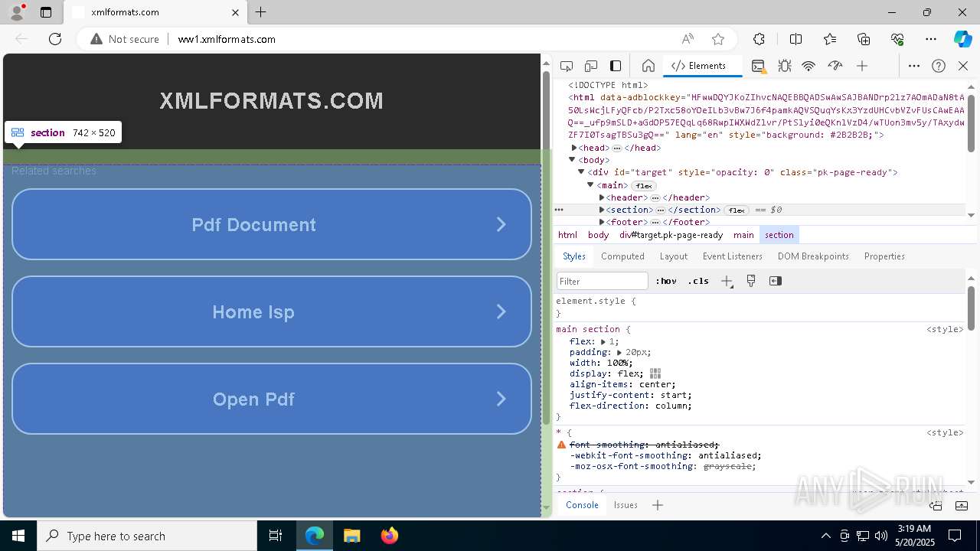Viewport: 980px width, 551px height.
Task: Switch to Issues drawer tab
Action: click(x=626, y=505)
